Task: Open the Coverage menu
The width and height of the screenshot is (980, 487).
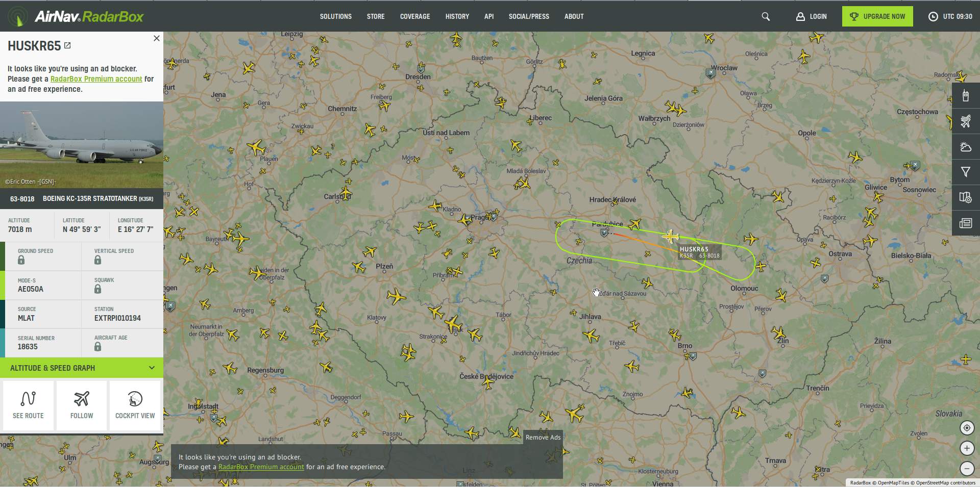Action: point(414,16)
